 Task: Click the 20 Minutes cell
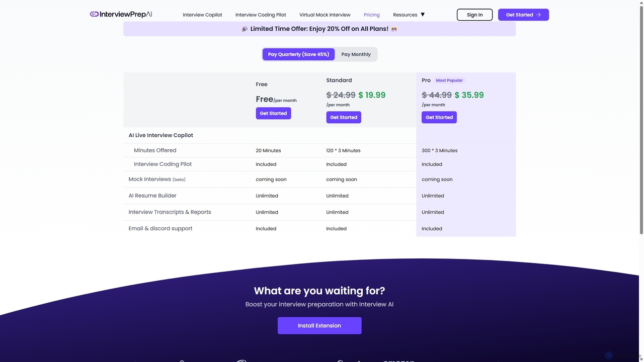(268, 150)
